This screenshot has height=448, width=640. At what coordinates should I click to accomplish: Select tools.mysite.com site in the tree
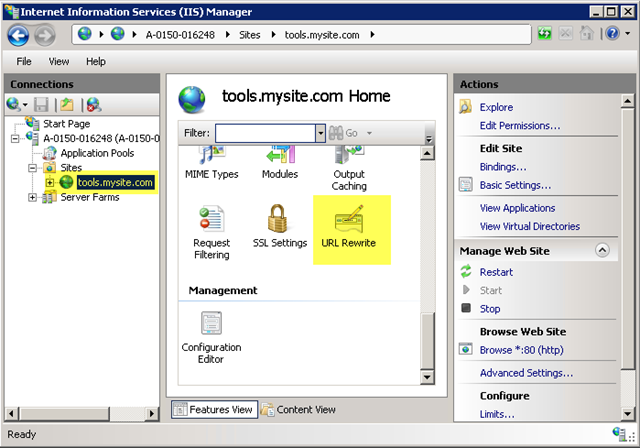[115, 182]
